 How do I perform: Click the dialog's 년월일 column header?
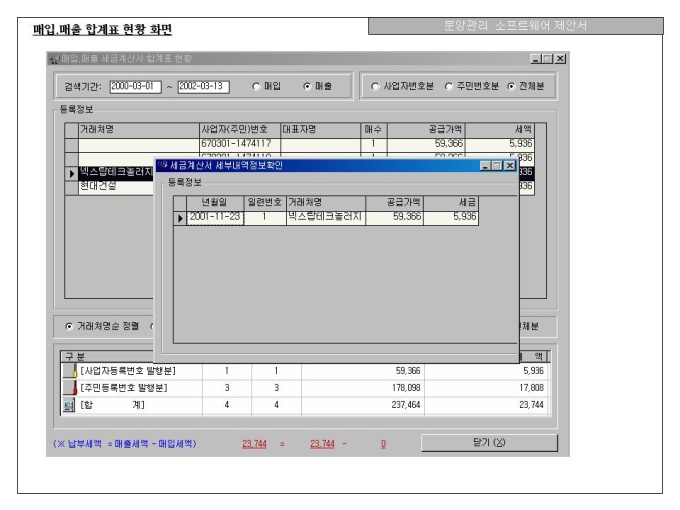215,203
